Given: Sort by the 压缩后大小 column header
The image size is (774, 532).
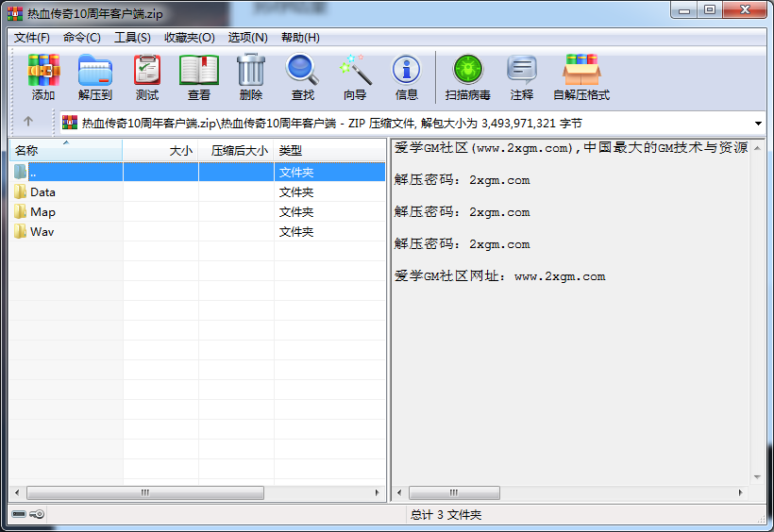Looking at the screenshot, I should pos(236,151).
